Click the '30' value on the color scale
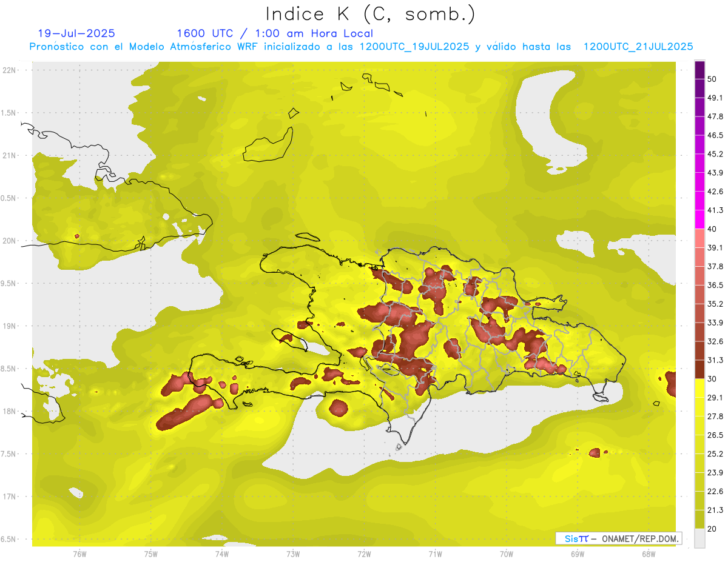728x562 pixels. point(713,379)
